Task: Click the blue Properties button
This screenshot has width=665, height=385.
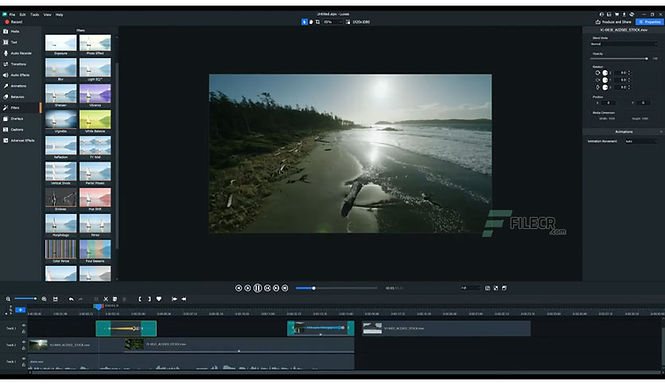Action: (649, 22)
